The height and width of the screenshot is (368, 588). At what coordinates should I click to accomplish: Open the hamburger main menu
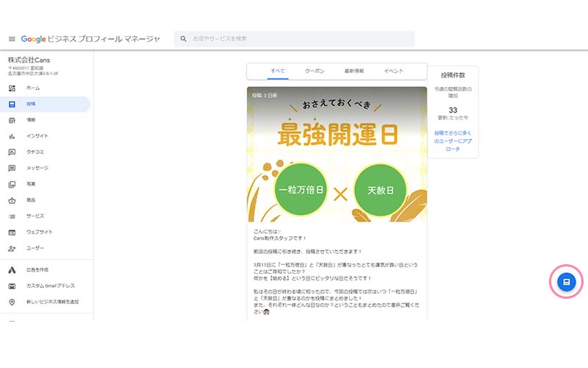(x=12, y=38)
